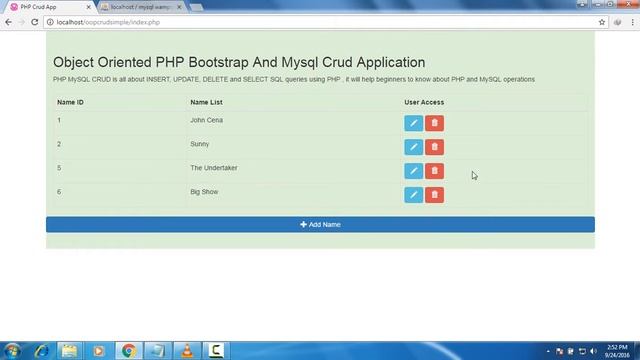The height and width of the screenshot is (360, 640).
Task: Open the taskbar clock and date
Action: tap(617, 351)
